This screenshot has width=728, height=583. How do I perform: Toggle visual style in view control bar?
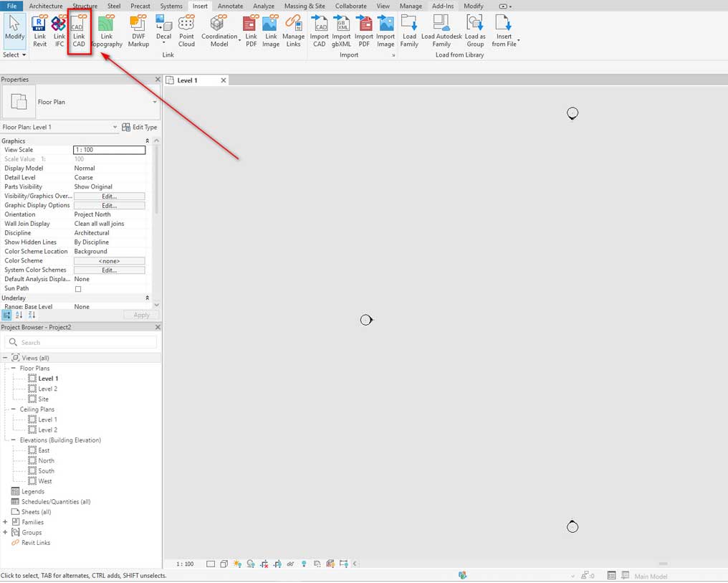point(224,564)
